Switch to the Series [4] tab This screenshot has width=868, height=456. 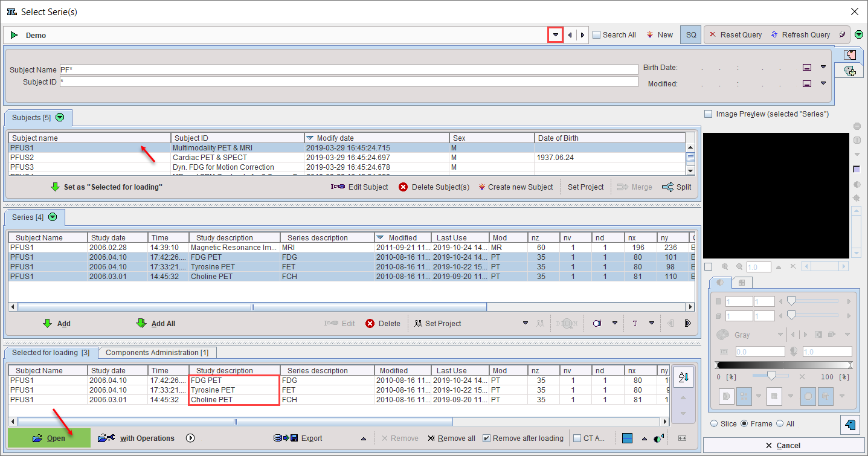[x=35, y=217]
